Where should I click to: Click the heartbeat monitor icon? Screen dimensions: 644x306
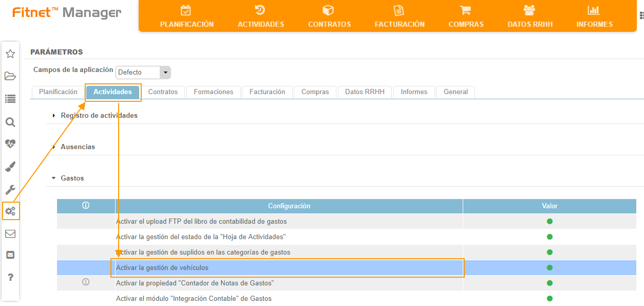coord(10,143)
